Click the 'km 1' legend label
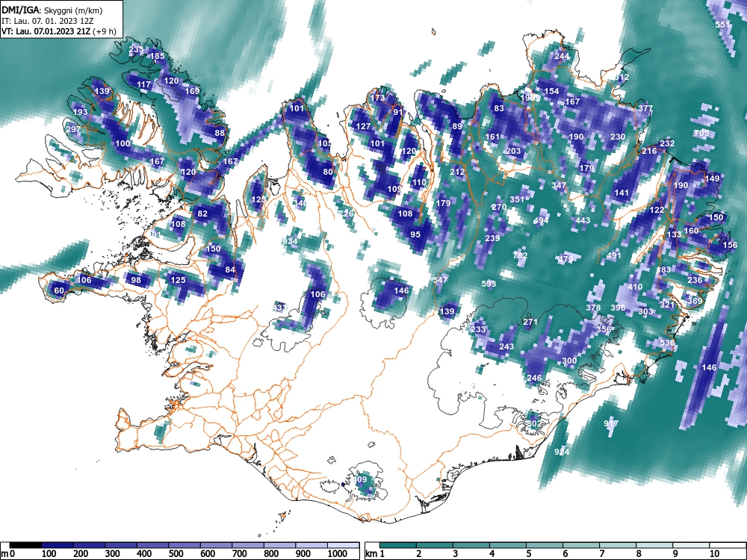The height and width of the screenshot is (560, 747). (376, 554)
